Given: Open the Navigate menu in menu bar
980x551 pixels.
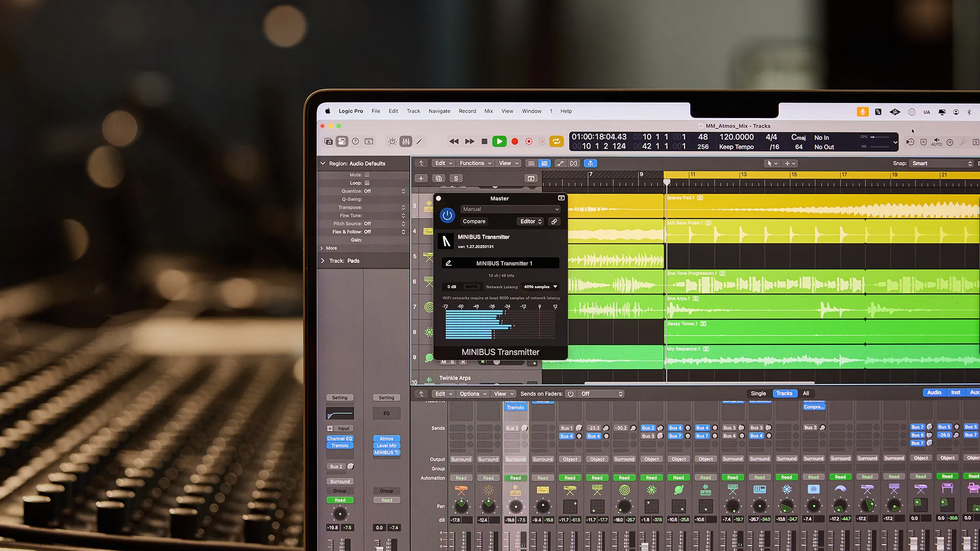Looking at the screenshot, I should tap(439, 111).
